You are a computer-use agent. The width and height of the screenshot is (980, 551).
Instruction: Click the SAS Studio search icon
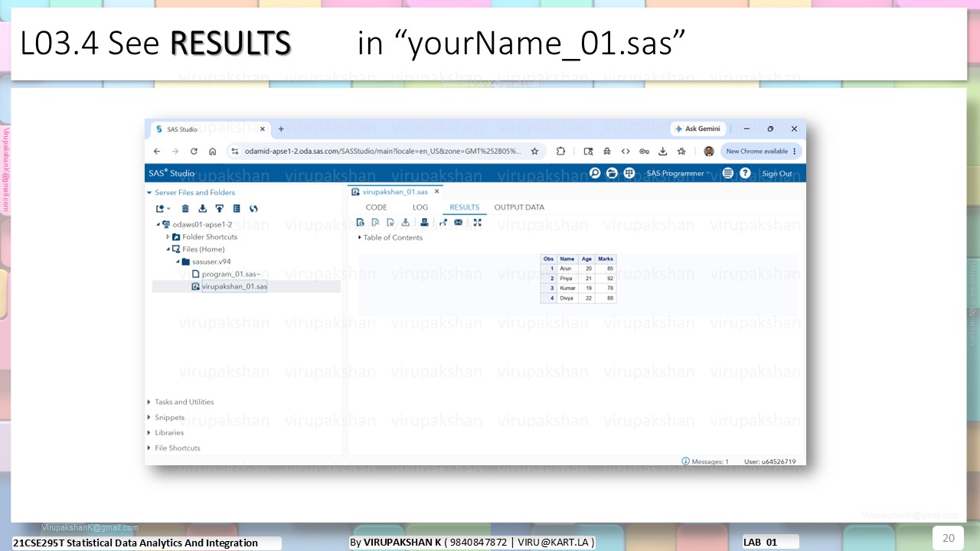pyautogui.click(x=595, y=173)
